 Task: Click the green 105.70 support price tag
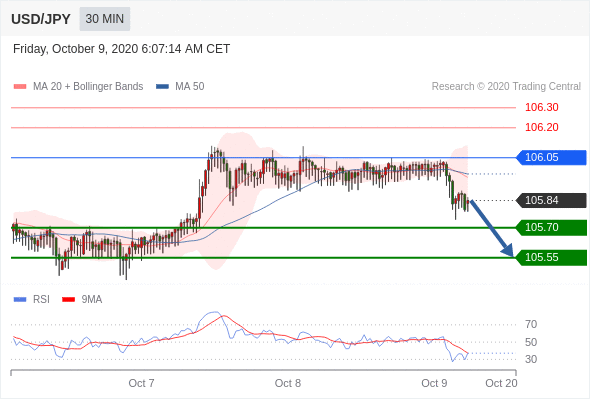[x=551, y=227]
